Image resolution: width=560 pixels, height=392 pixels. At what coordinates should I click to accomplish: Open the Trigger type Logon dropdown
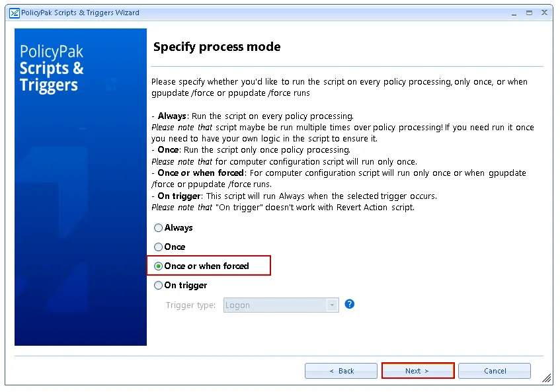point(274,305)
